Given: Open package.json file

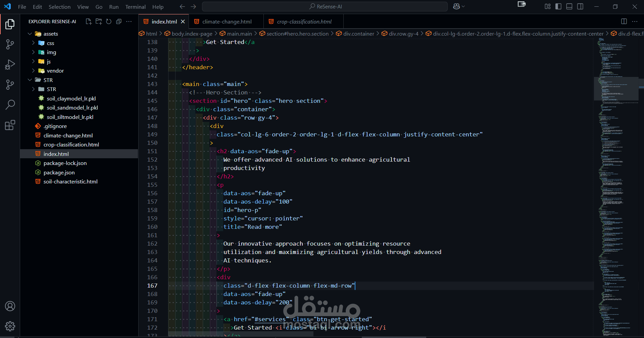Looking at the screenshot, I should pyautogui.click(x=59, y=172).
